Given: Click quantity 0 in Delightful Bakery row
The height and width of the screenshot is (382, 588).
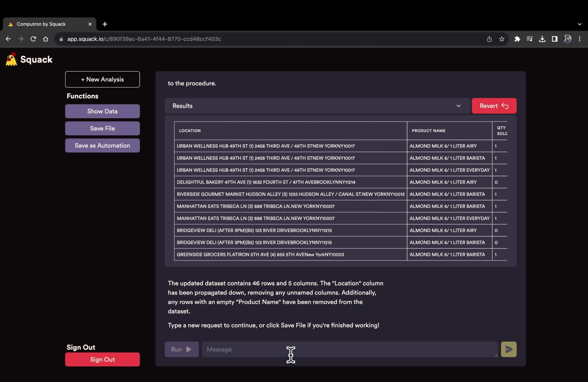Looking at the screenshot, I should point(500,182).
